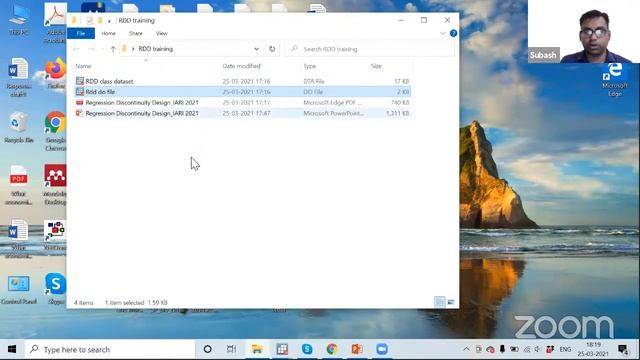The image size is (640, 360).
Task: Select Regression Discontinuity Design PDF file
Action: [242, 102]
